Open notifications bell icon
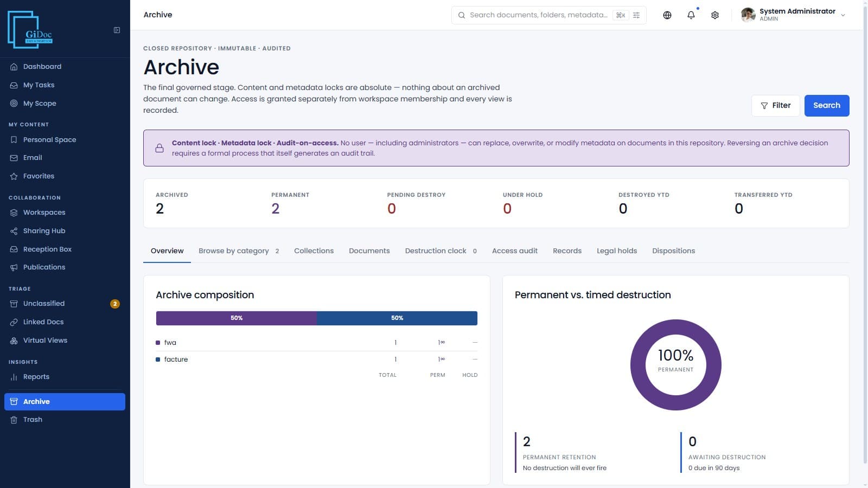Viewport: 868px width, 488px height. coord(691,15)
